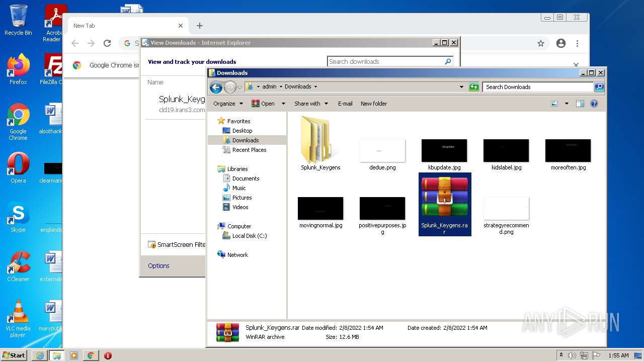
Task: Click the Chrome taskbar icon
Action: coord(91,355)
